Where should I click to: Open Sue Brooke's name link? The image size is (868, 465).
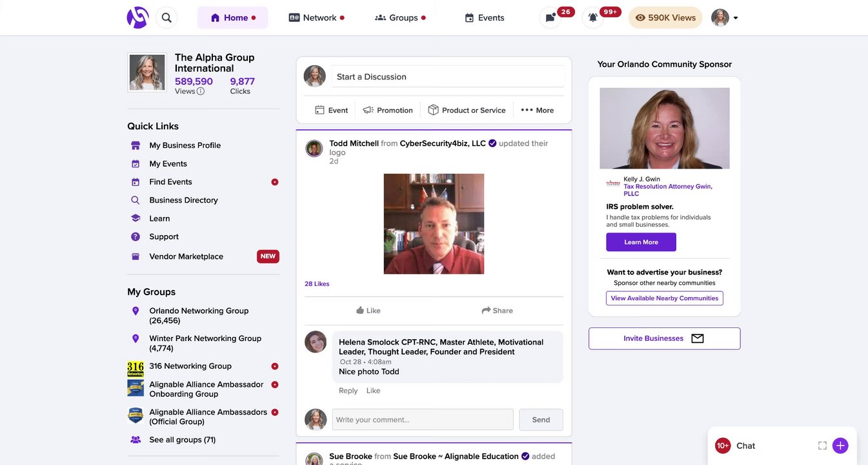pos(350,457)
